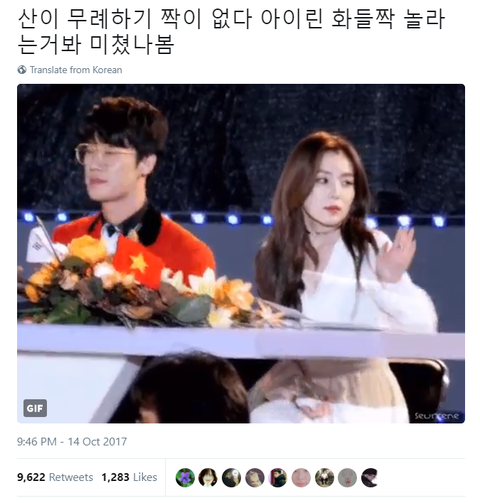
Task: Open the third liker avatar with dark photo
Action: click(231, 477)
